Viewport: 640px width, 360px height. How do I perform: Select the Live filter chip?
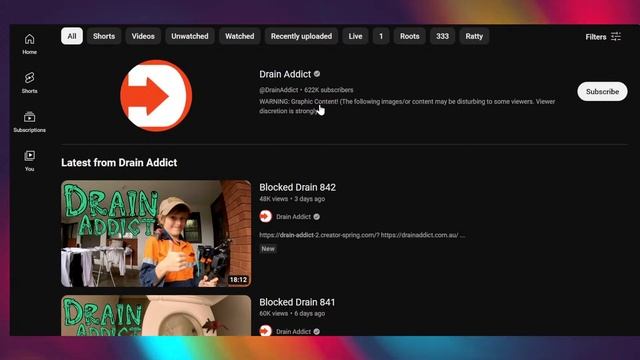pyautogui.click(x=355, y=36)
